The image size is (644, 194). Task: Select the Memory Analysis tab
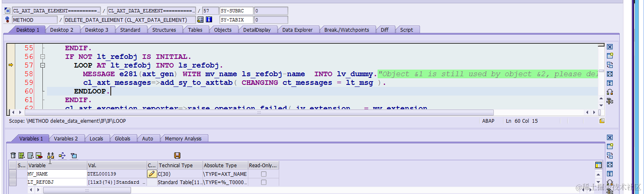183,139
